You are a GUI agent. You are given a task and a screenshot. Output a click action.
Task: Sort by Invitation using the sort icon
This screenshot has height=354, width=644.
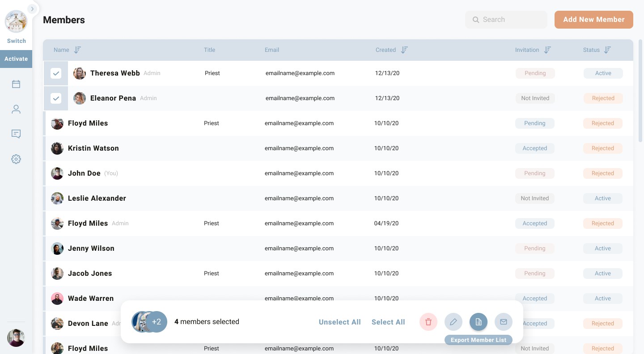click(547, 50)
